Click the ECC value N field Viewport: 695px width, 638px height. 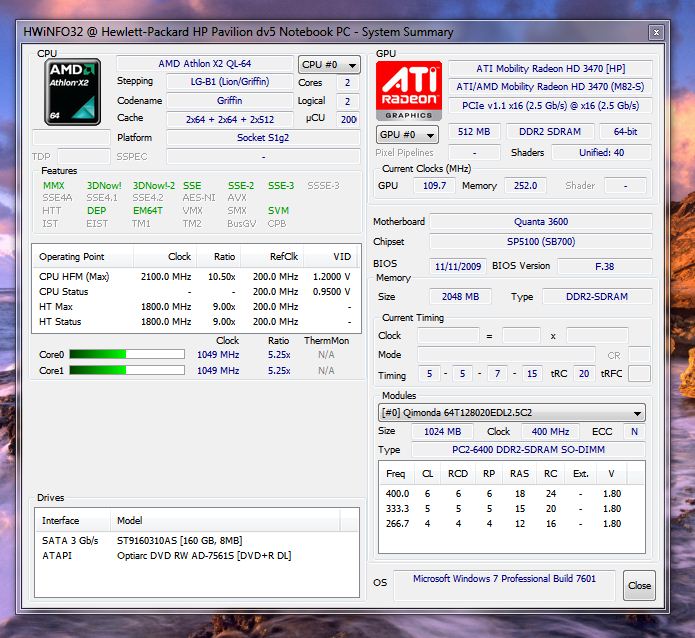coord(634,431)
